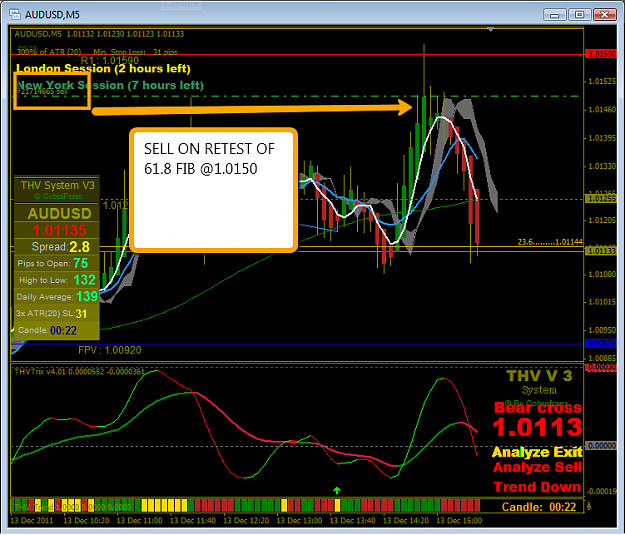Screen dimensions: 625x535
Task: Click the 'THV System V3' panel header
Action: pyautogui.click(x=57, y=185)
